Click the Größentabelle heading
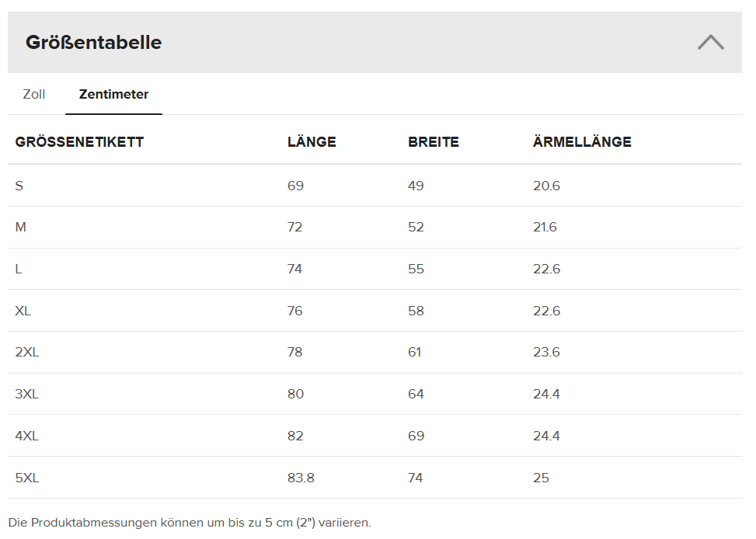Screen dimensions: 756x539 click(x=94, y=43)
